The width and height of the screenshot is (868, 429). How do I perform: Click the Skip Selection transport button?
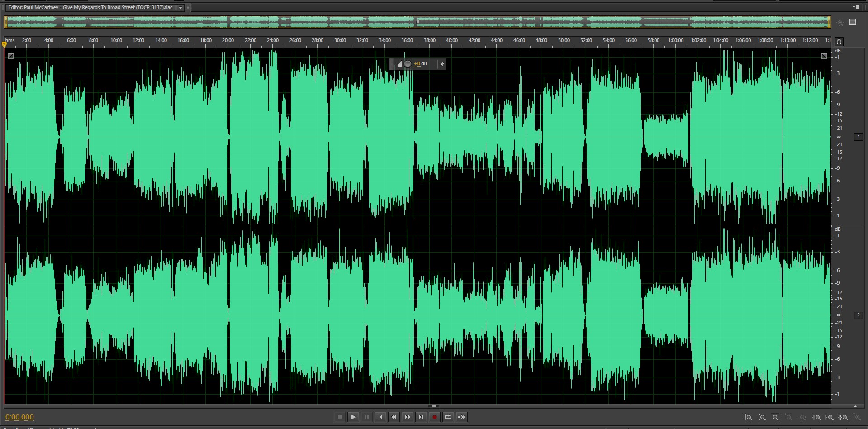coord(461,417)
